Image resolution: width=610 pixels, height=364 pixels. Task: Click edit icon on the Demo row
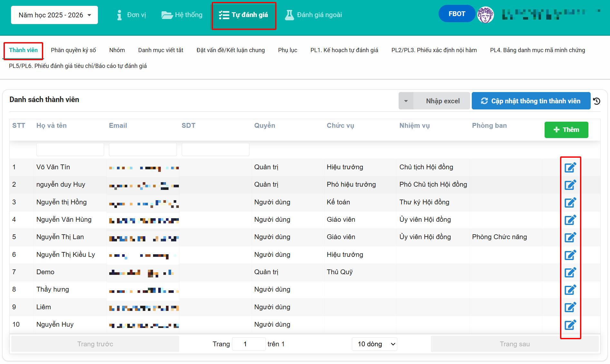(570, 272)
